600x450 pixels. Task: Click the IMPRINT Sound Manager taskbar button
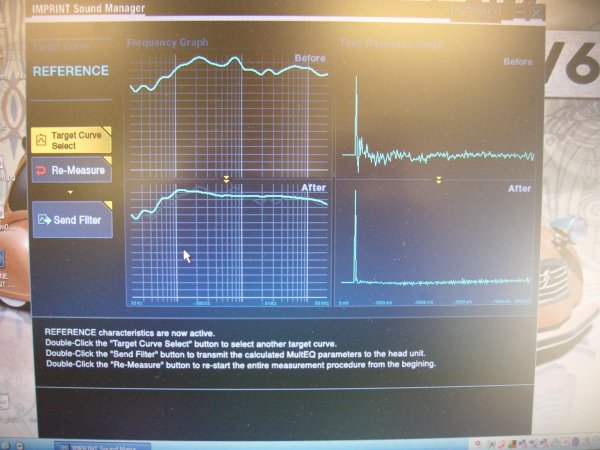click(x=103, y=446)
